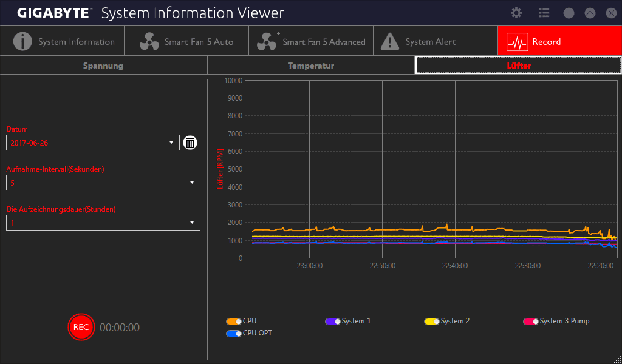Toggle the CPU OPT fan line
The height and width of the screenshot is (364, 622).
pyautogui.click(x=234, y=334)
